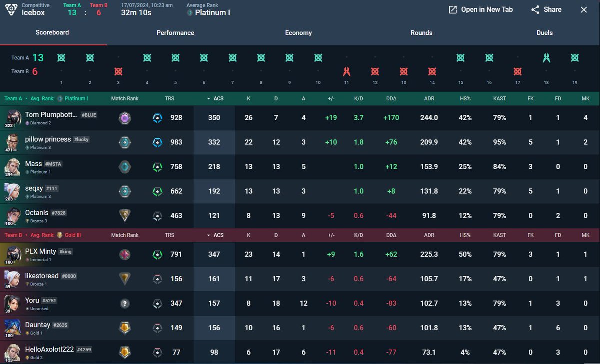The height and width of the screenshot is (364, 600).
Task: Open the Scoreboard tab
Action: pyautogui.click(x=52, y=33)
